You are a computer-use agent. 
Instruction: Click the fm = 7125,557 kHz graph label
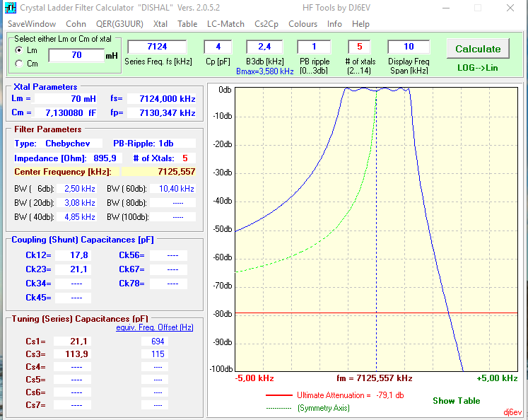point(375,378)
